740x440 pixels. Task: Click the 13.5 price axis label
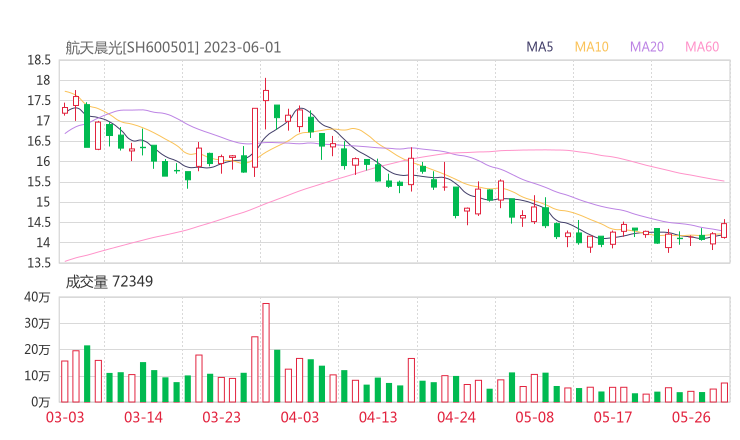[39, 263]
